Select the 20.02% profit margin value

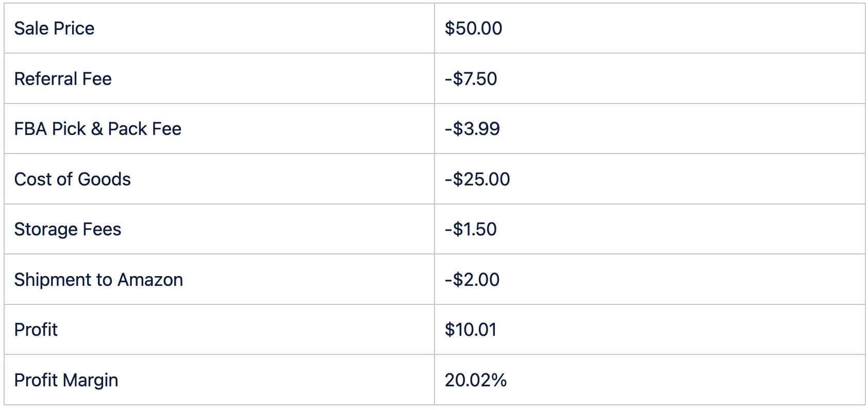(x=476, y=380)
